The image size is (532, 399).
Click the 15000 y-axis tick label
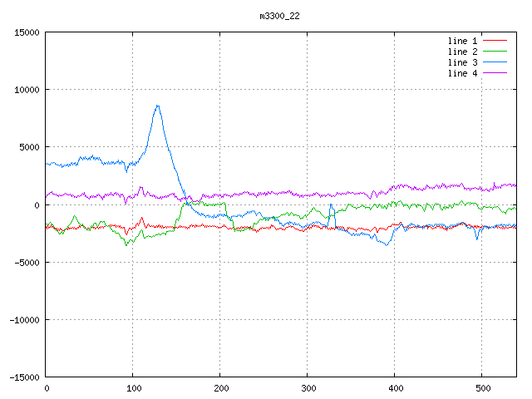point(26,32)
